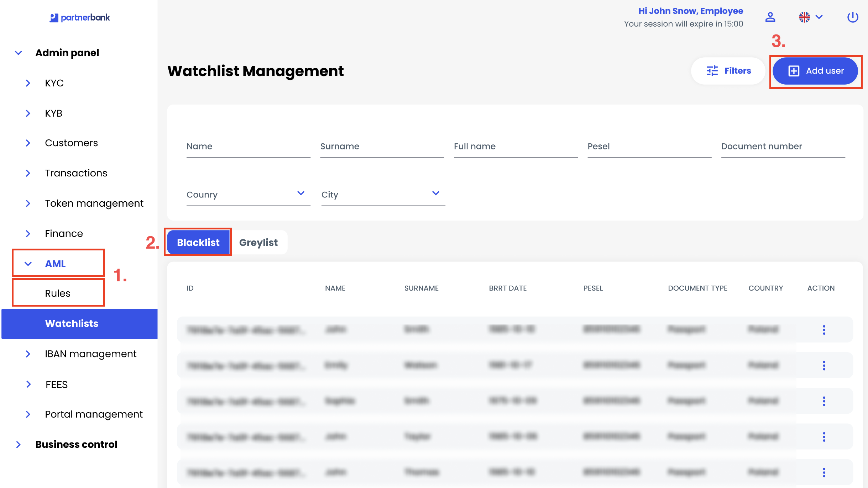Click the UK flag language icon
Screen dimensions: 868x488
pyautogui.click(x=804, y=17)
